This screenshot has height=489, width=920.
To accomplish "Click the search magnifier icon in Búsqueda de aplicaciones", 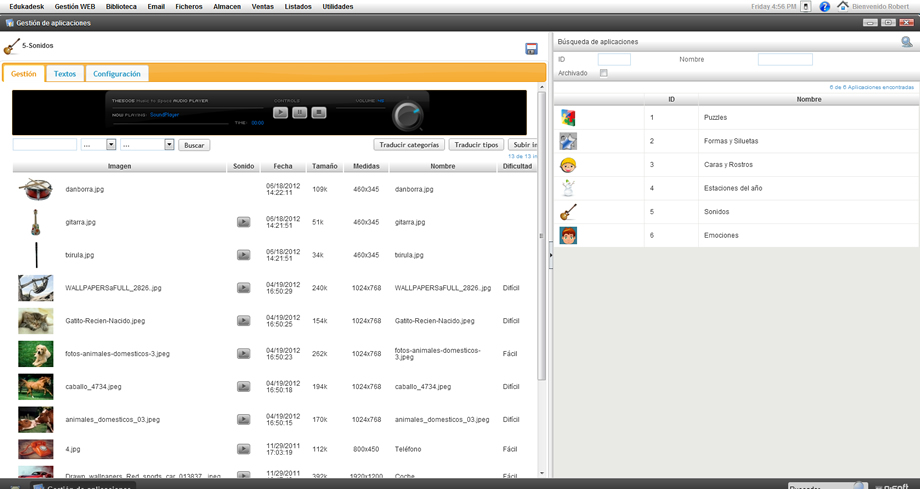I will point(907,42).
